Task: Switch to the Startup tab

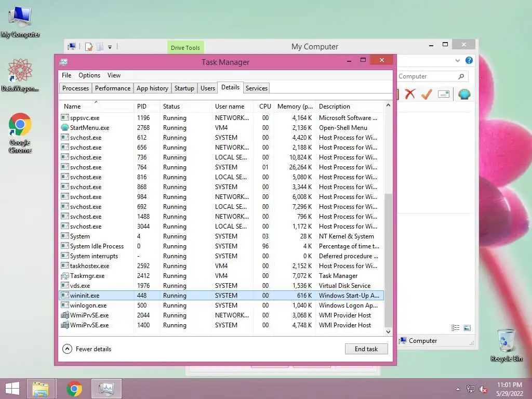Action: [184, 88]
